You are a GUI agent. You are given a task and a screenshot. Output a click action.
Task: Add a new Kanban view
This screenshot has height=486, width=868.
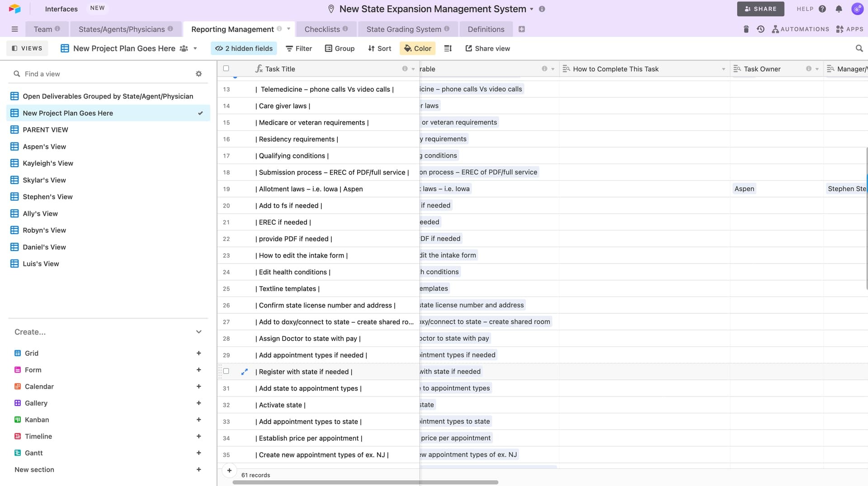(198, 420)
